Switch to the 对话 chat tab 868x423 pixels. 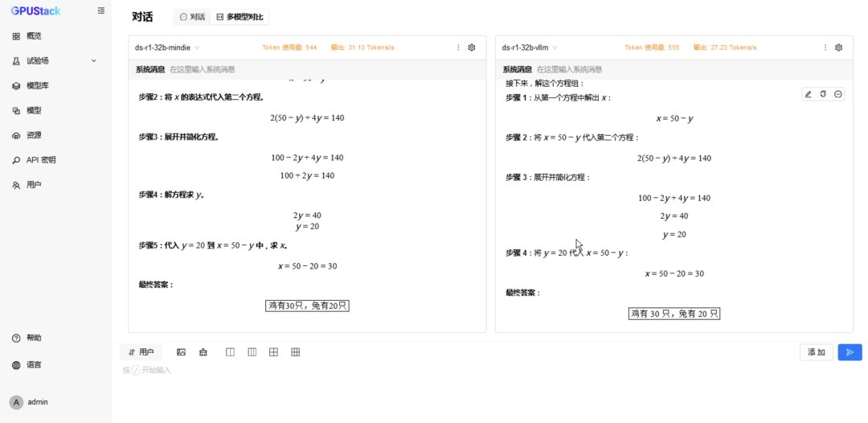[x=192, y=17]
